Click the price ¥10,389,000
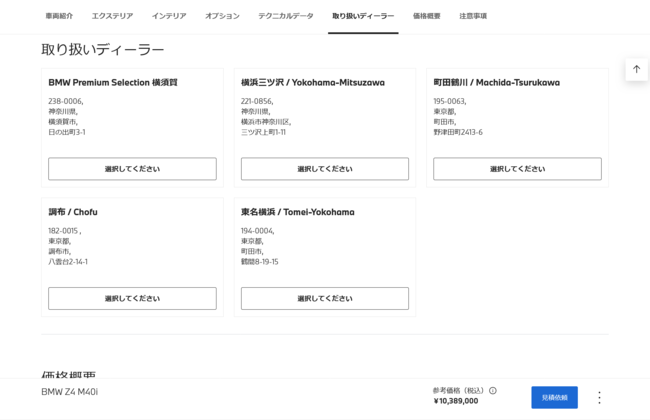 tap(456, 401)
